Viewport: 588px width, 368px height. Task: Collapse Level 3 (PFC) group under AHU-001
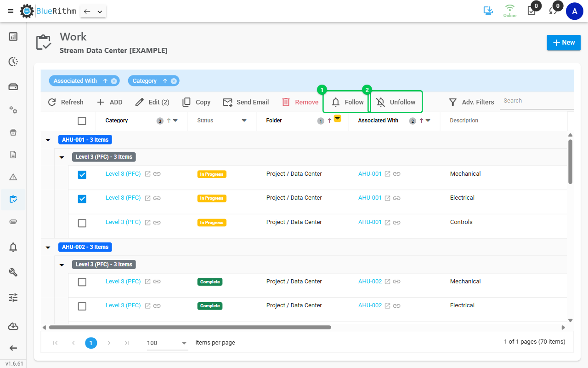tap(62, 157)
